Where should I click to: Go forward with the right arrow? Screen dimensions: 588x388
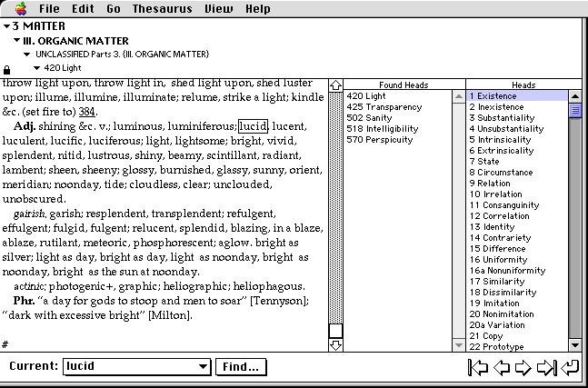pyautogui.click(x=523, y=367)
